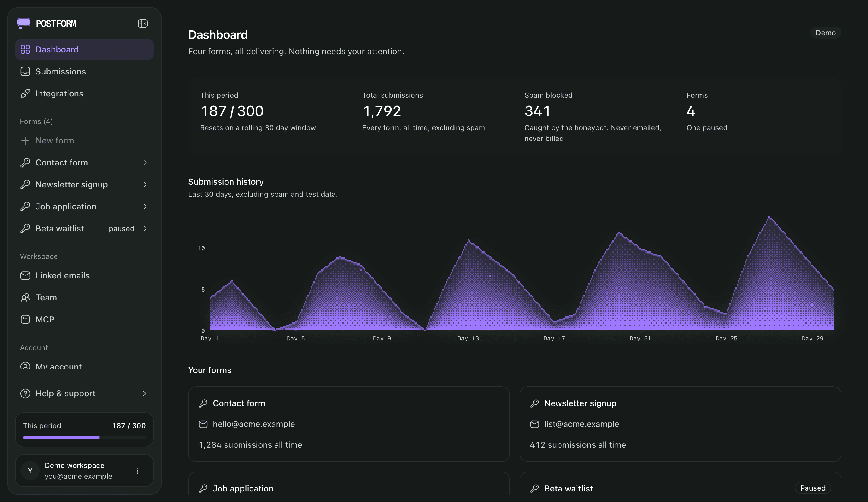
Task: Go to Dashboard in the sidebar
Action: [x=84, y=50]
